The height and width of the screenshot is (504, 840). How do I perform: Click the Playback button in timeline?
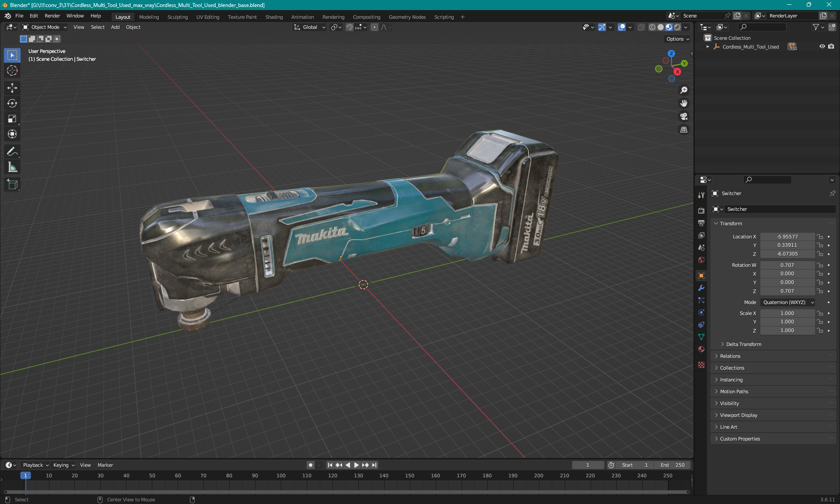click(x=35, y=465)
